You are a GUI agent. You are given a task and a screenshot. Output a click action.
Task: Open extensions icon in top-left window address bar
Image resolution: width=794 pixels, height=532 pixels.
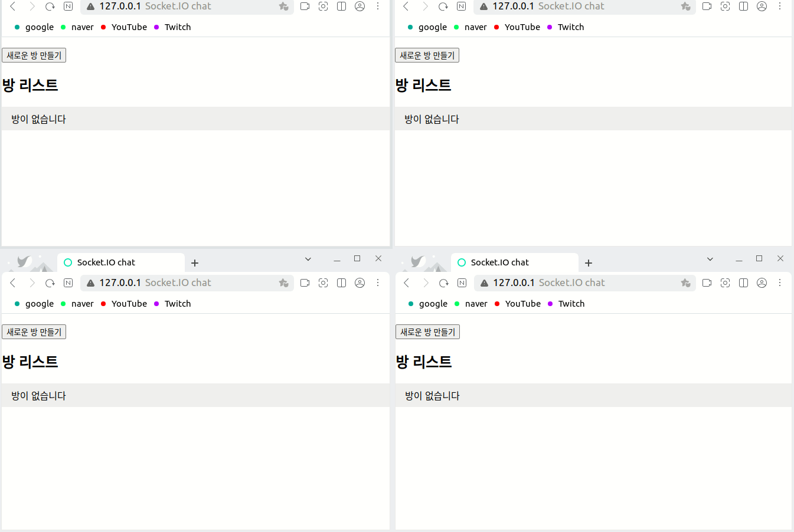[x=283, y=6]
